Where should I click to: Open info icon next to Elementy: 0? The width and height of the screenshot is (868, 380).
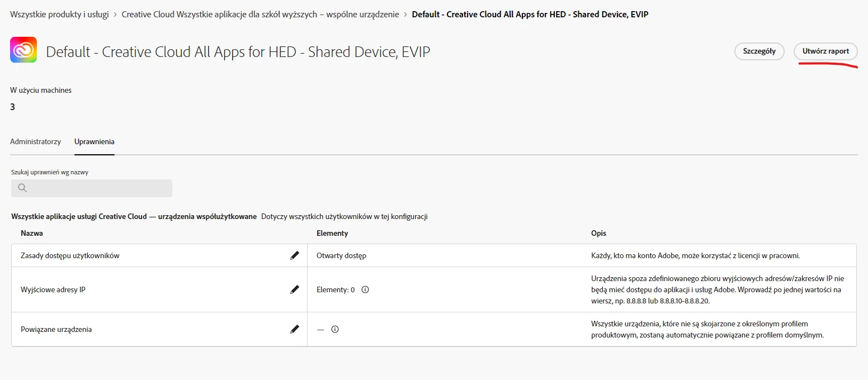pyautogui.click(x=365, y=289)
